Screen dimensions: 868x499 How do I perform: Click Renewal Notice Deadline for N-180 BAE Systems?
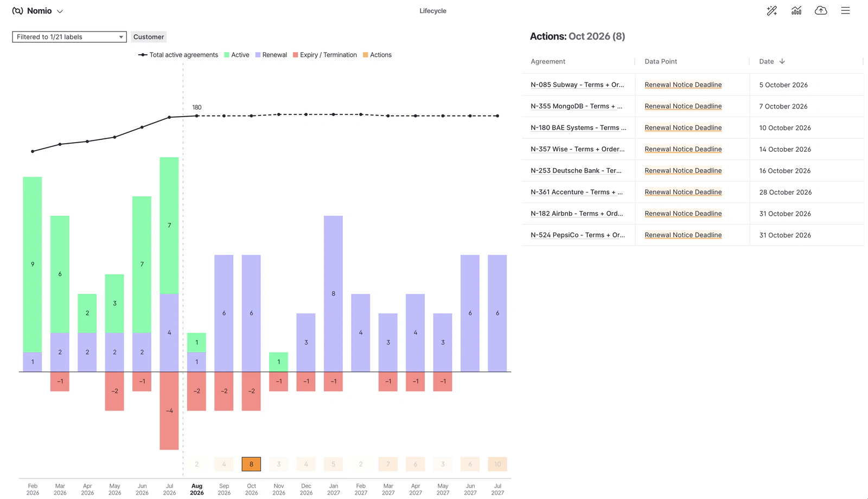click(683, 127)
